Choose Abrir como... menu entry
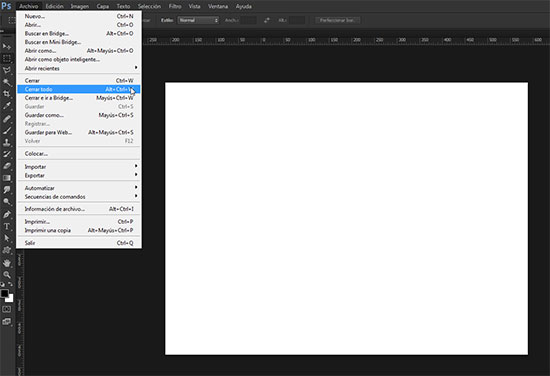This screenshot has width=550, height=376. pyautogui.click(x=79, y=51)
